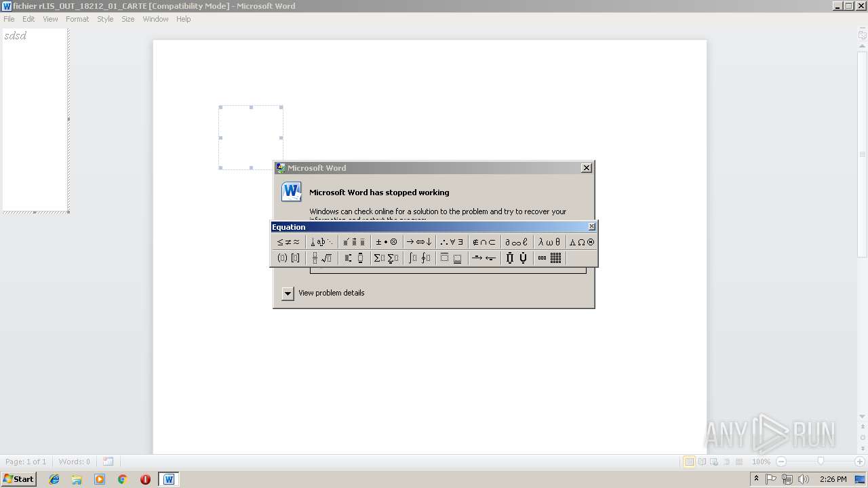Viewport: 868px width, 488px height.
Task: Open the products and set theory templates palette
Action: (x=517, y=258)
